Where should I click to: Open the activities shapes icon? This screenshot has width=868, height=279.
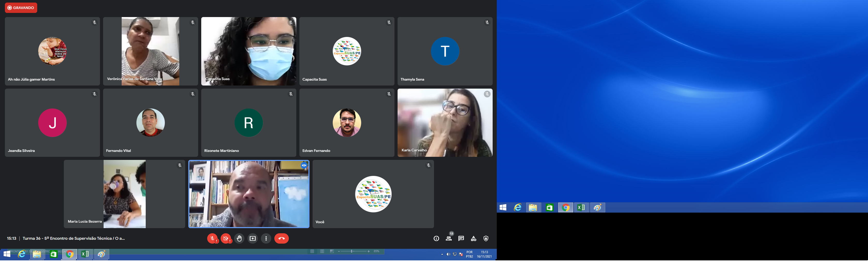coord(474,238)
